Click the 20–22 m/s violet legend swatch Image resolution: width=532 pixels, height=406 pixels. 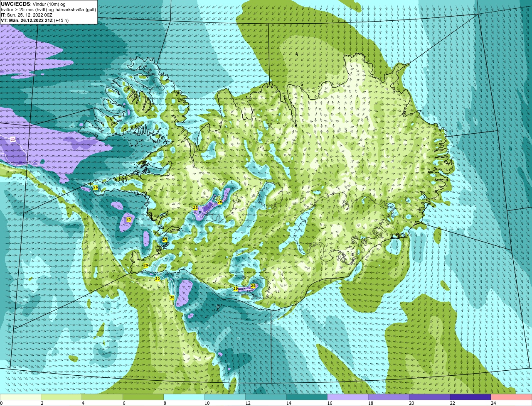430,397
